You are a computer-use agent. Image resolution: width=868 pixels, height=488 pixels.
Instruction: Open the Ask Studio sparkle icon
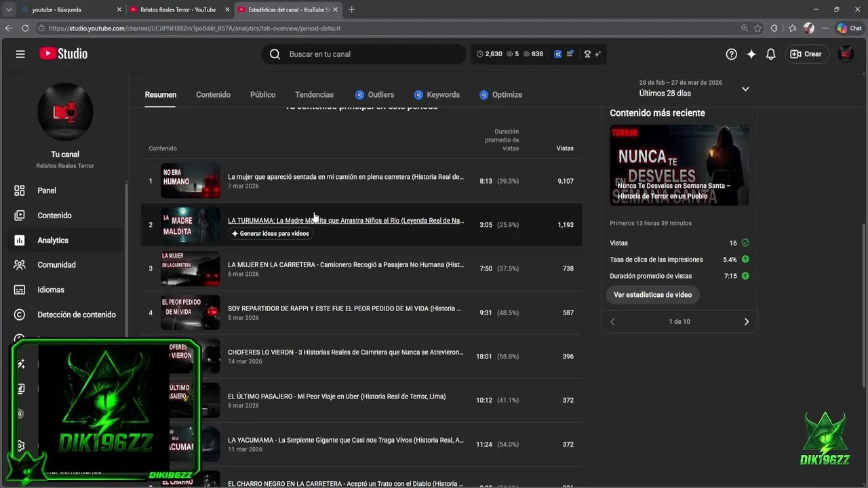click(751, 54)
